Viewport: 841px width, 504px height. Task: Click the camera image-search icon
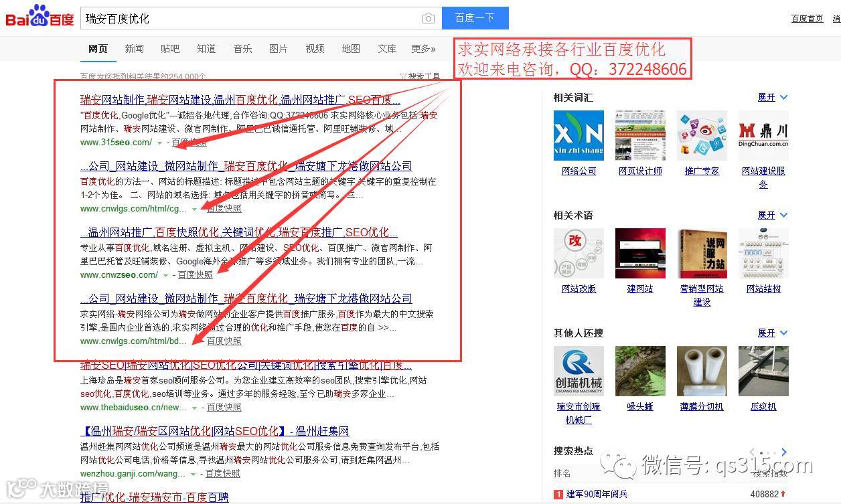click(x=429, y=19)
